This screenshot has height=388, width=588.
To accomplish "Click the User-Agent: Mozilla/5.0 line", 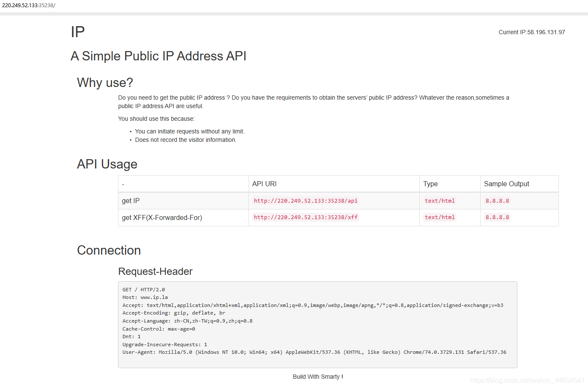I will click(314, 352).
